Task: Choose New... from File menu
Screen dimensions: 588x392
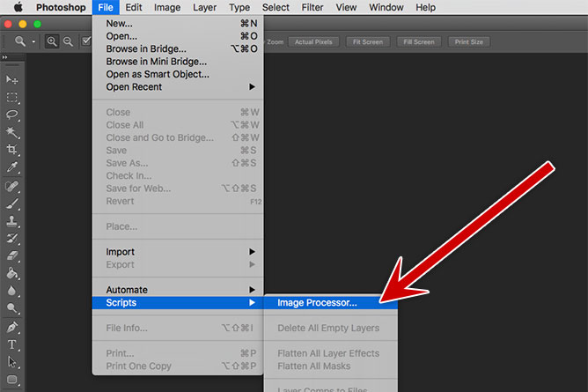Action: (x=178, y=24)
